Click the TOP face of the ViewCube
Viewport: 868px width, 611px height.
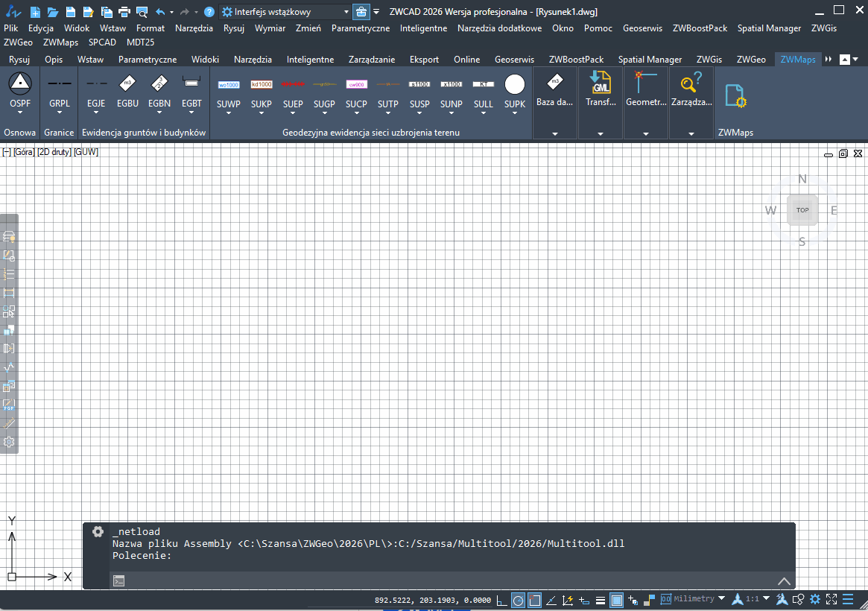click(802, 209)
